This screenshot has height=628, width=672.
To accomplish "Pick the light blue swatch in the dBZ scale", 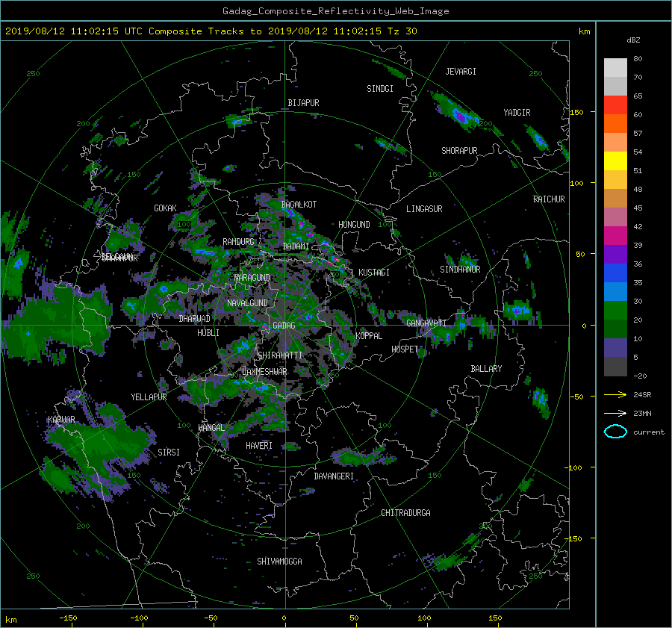I will [615, 291].
